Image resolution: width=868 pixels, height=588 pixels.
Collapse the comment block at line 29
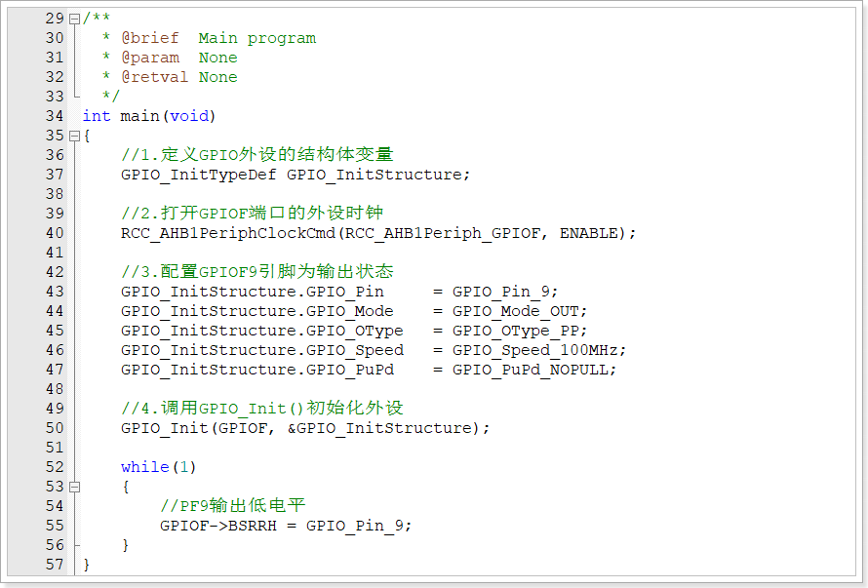(75, 19)
